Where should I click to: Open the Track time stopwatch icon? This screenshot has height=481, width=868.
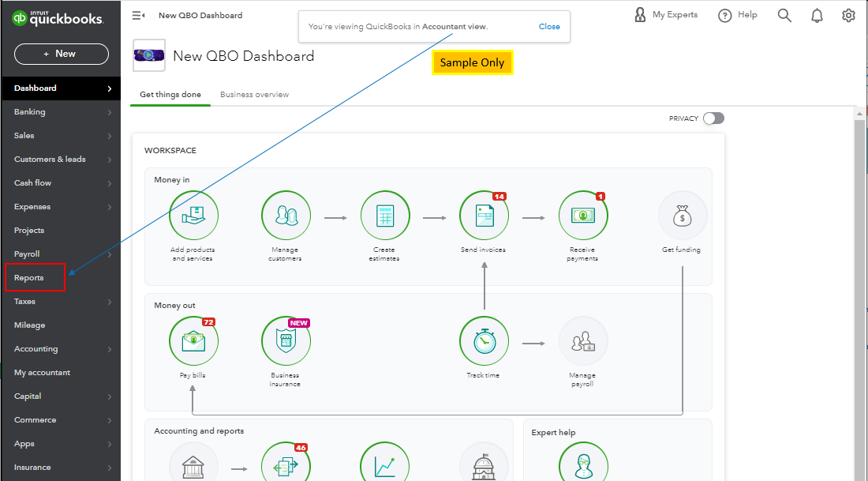point(484,340)
